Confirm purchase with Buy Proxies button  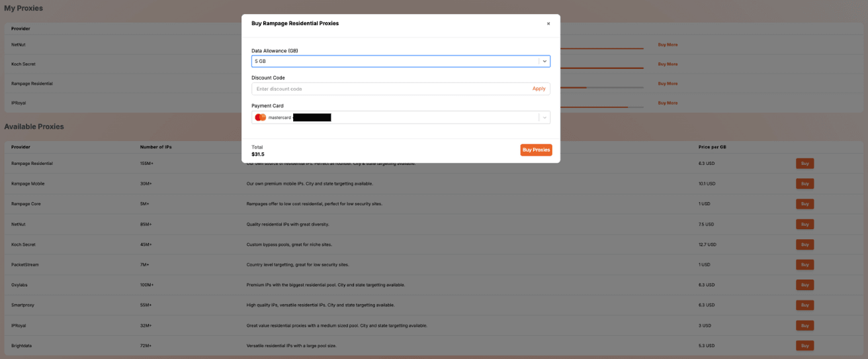click(x=536, y=150)
